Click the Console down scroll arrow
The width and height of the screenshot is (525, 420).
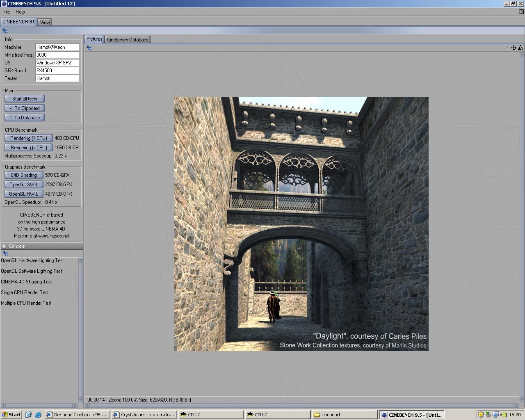[x=80, y=399]
